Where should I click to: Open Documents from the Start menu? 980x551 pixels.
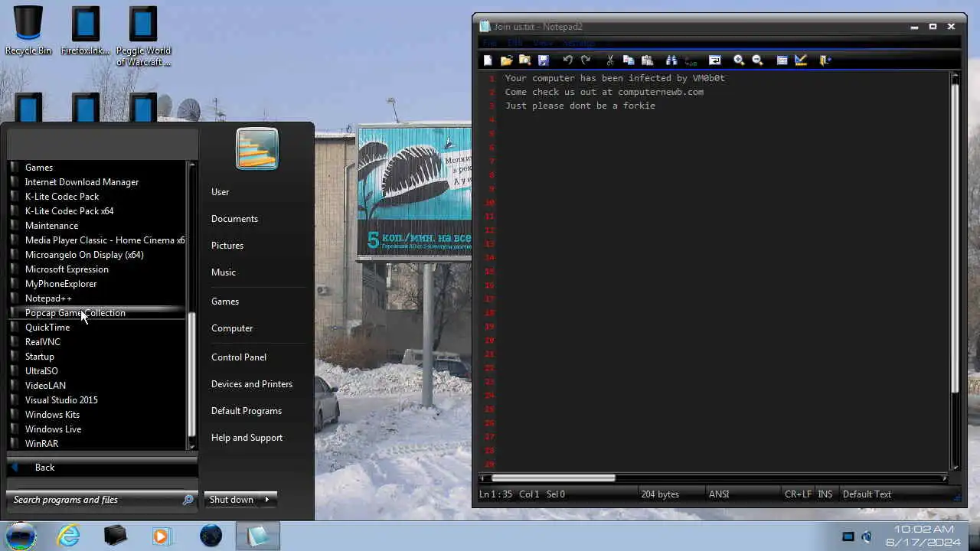[234, 219]
